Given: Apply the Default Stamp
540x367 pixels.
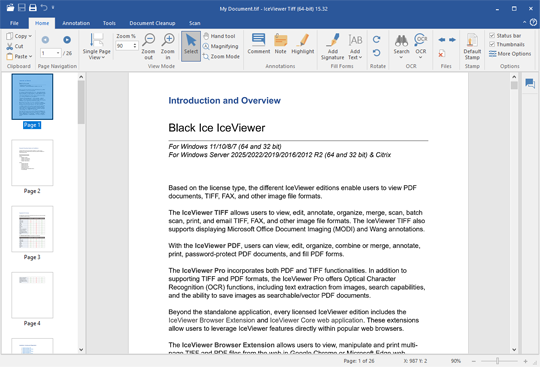Looking at the screenshot, I should (472, 46).
